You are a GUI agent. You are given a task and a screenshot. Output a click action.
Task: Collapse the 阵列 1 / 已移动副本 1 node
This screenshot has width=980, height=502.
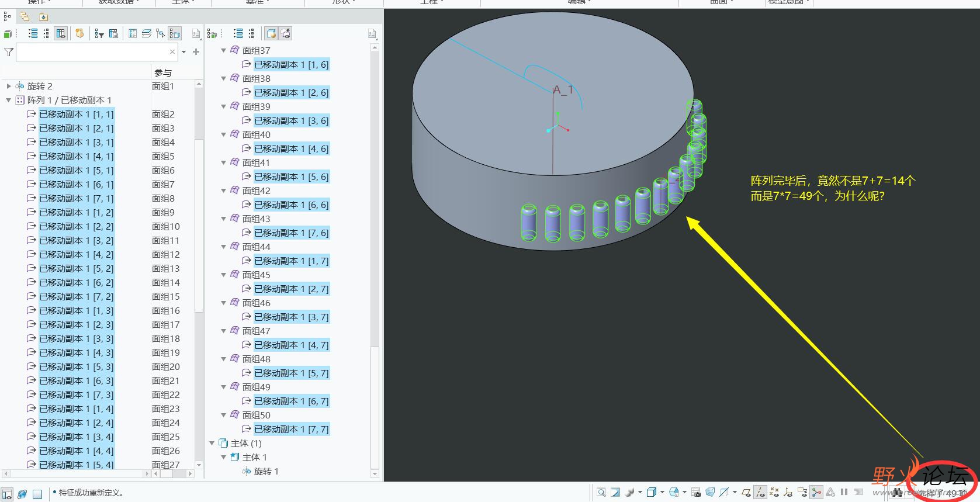9,100
